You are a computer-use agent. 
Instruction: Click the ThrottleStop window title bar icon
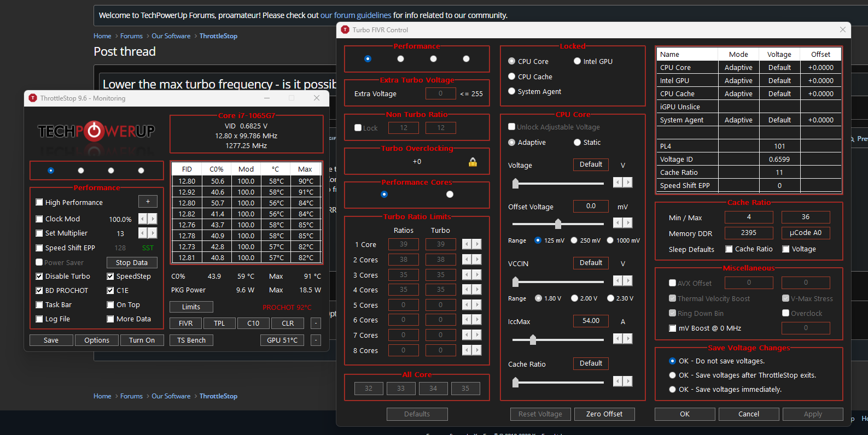coord(33,98)
